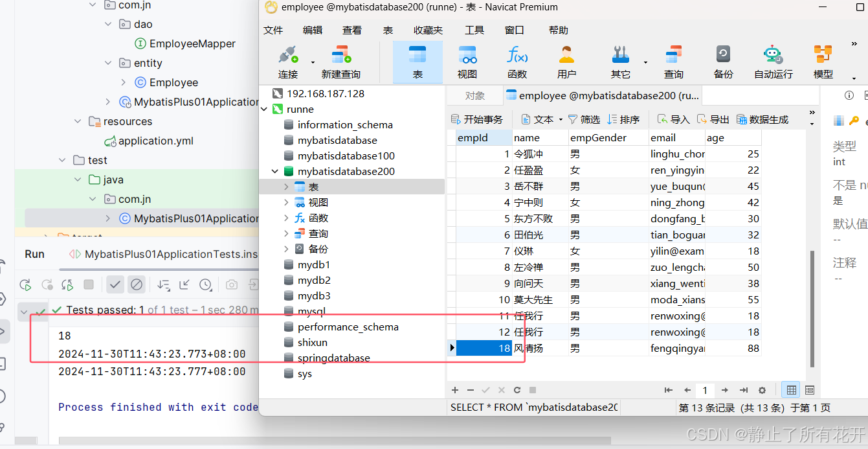Viewport: 868px width, 449px height.
Task: Open the 查看 menu
Action: [x=352, y=30]
